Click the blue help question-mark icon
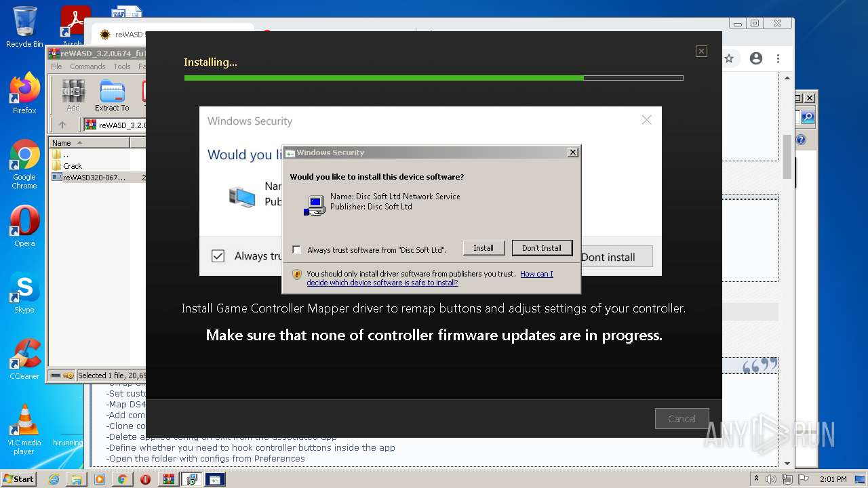 (801, 140)
